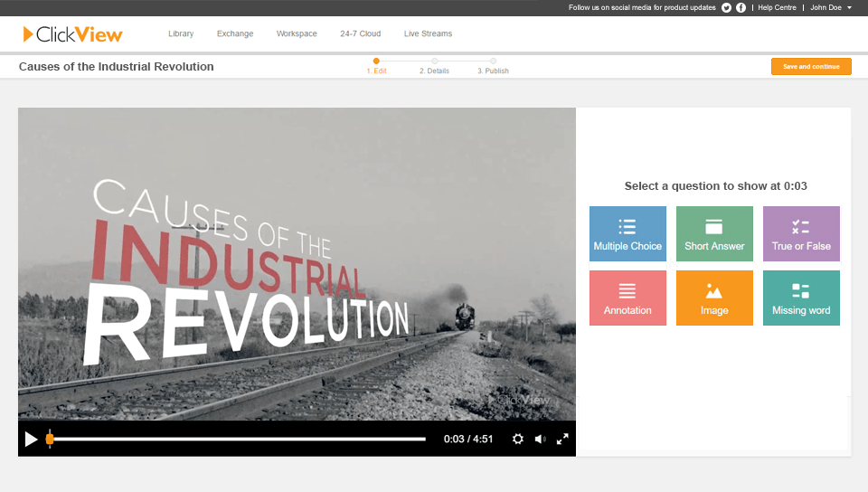The height and width of the screenshot is (492, 868).
Task: Open the Facebook social media link
Action: (x=741, y=7)
